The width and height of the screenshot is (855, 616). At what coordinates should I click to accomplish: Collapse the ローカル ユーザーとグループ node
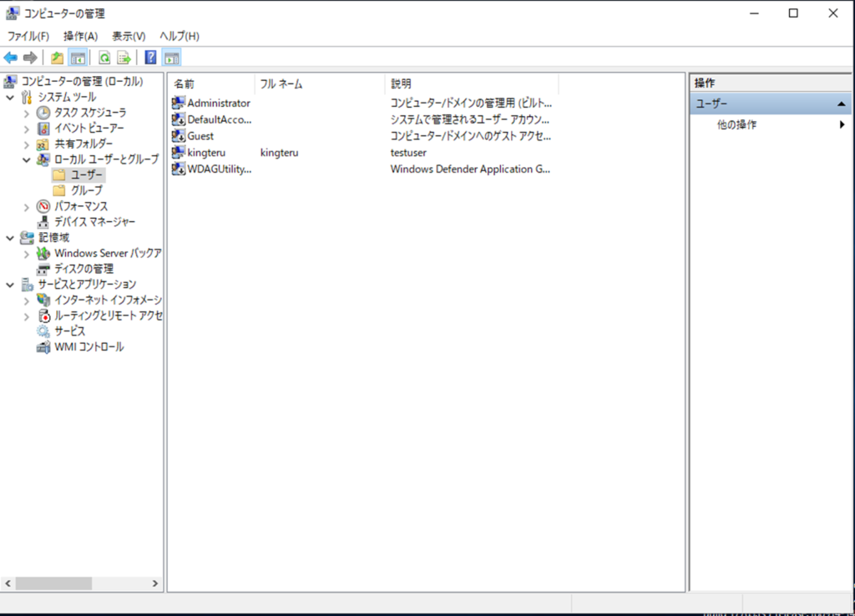click(26, 159)
